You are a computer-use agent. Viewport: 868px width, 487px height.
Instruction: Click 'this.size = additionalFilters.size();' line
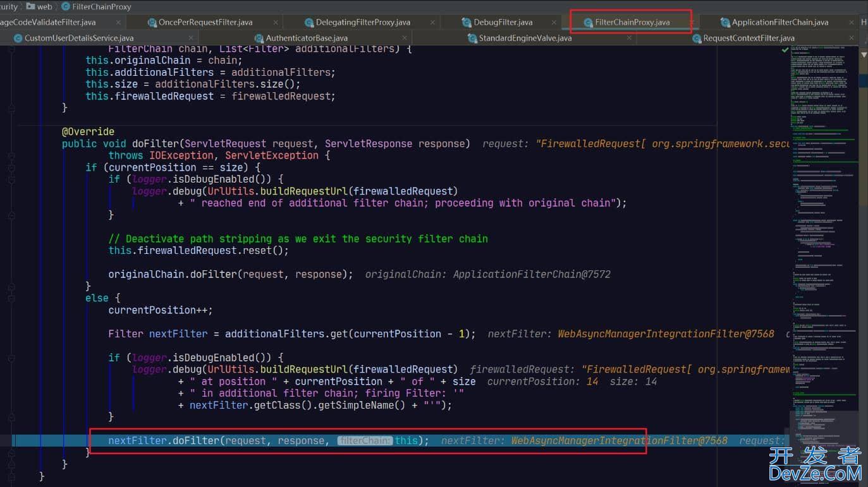193,84
